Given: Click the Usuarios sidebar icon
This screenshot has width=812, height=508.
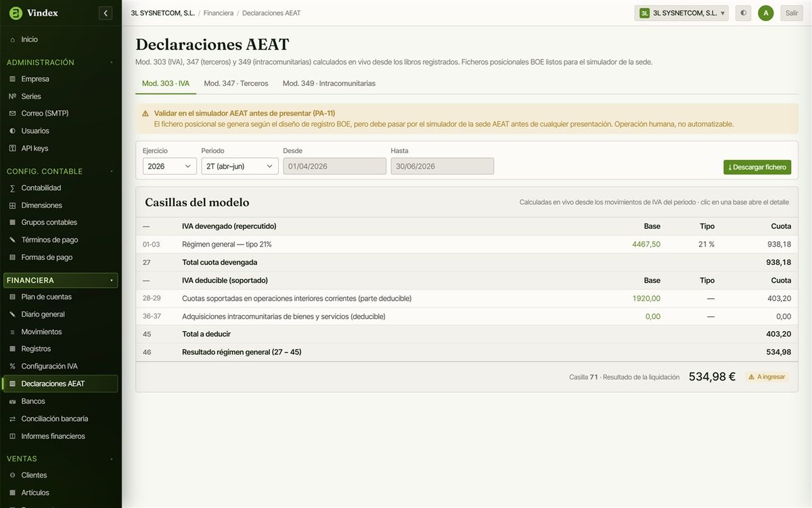Looking at the screenshot, I should [x=12, y=131].
